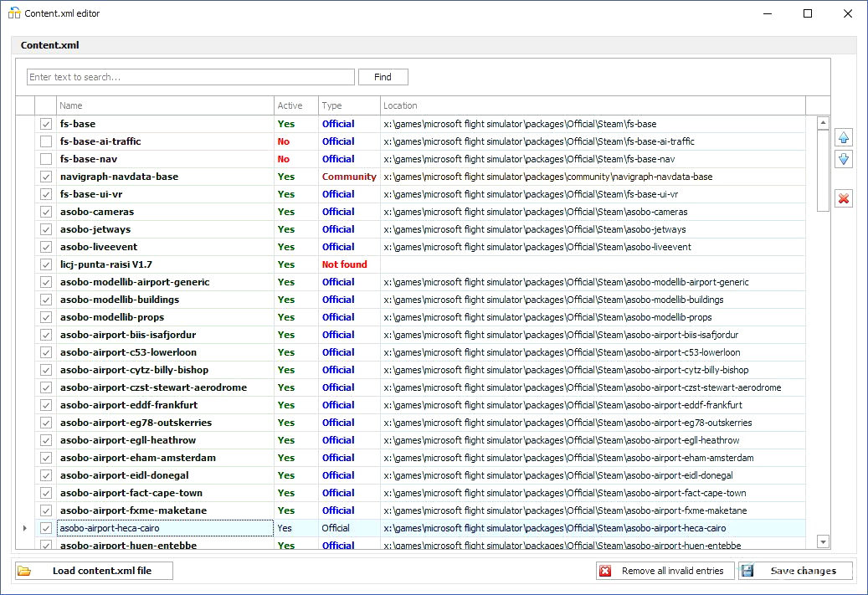Image resolution: width=868 pixels, height=595 pixels.
Task: Sort by the Name column header
Action: coord(165,105)
